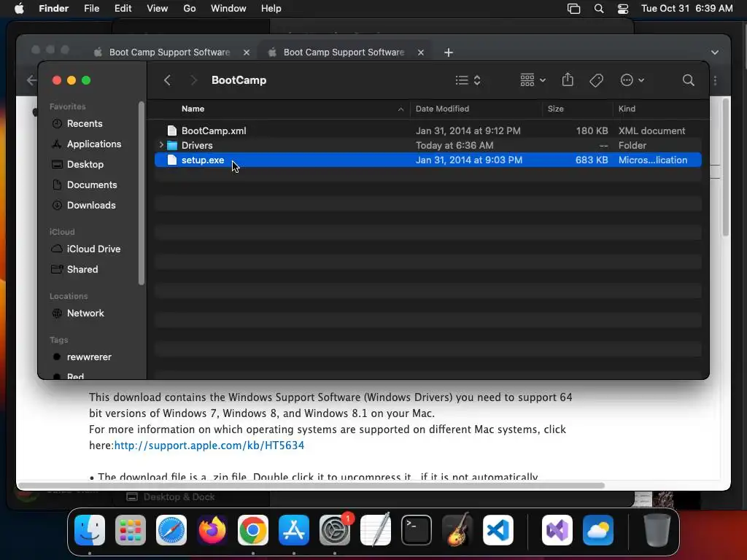Go back in Finder with left chevron
This screenshot has height=560, width=747.
point(167,80)
